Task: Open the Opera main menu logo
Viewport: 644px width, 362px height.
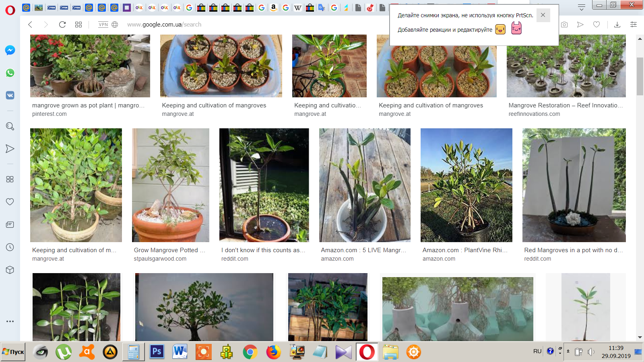Action: [x=10, y=10]
